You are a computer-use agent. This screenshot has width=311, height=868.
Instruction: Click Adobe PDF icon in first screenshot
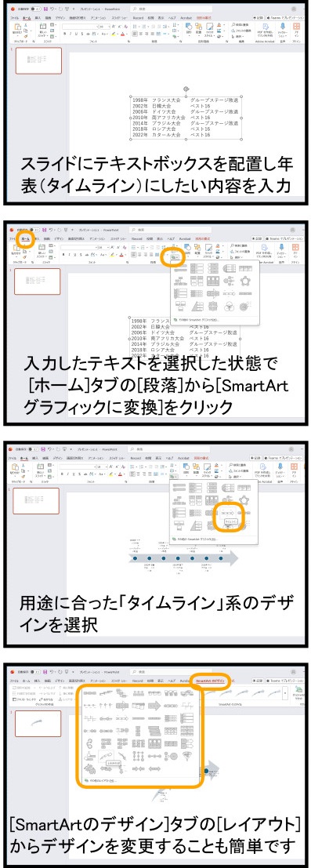coord(265,27)
